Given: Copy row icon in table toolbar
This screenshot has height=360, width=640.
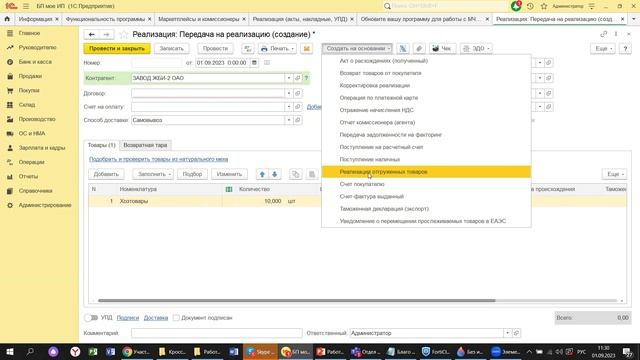Looking at the screenshot, I should click(x=296, y=174).
